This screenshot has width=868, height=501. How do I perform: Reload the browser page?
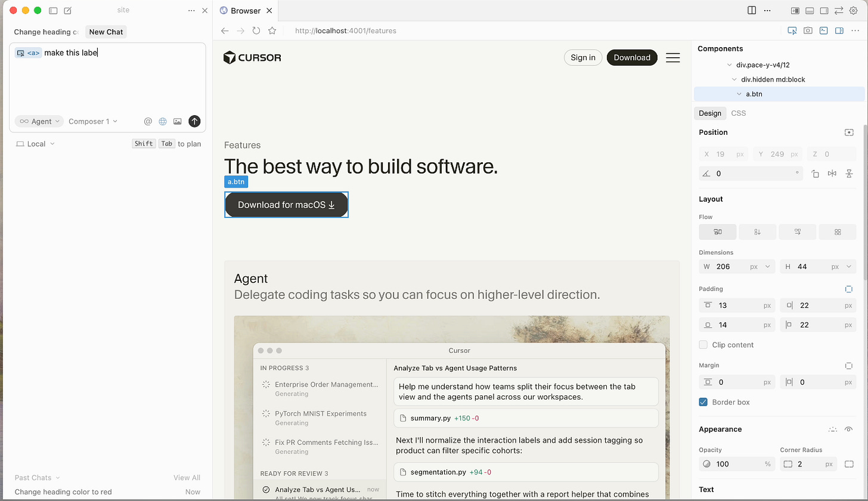(x=256, y=30)
